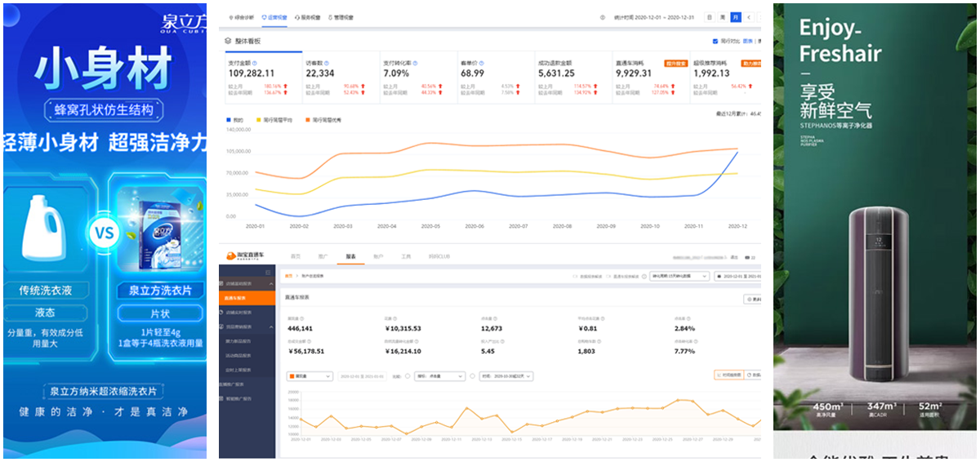Open the 时间 2020-10-30 comparison dropdown
This screenshot has width=980, height=462.
pos(506,376)
